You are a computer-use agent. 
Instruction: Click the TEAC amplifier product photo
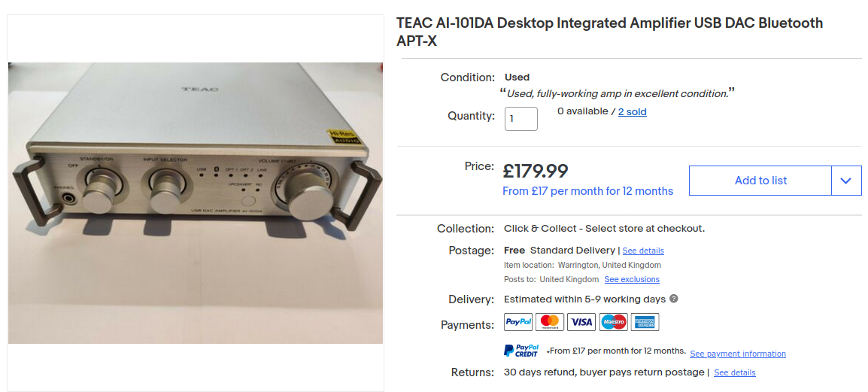[196, 203]
